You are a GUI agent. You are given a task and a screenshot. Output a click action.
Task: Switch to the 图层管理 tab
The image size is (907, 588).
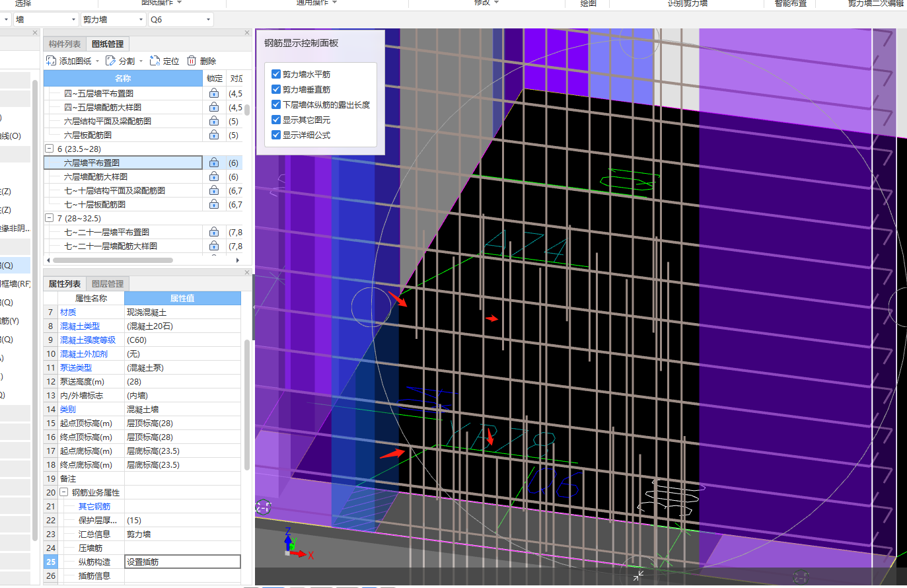point(108,283)
